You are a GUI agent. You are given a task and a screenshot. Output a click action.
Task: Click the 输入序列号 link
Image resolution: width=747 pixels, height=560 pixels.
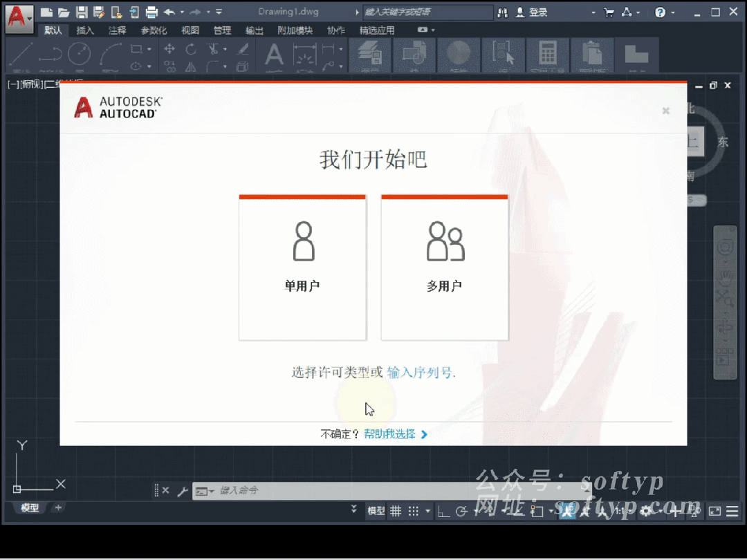(420, 373)
